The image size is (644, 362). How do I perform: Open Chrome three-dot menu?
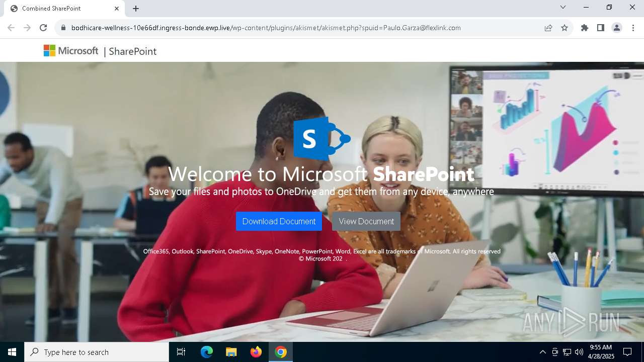[x=633, y=28]
